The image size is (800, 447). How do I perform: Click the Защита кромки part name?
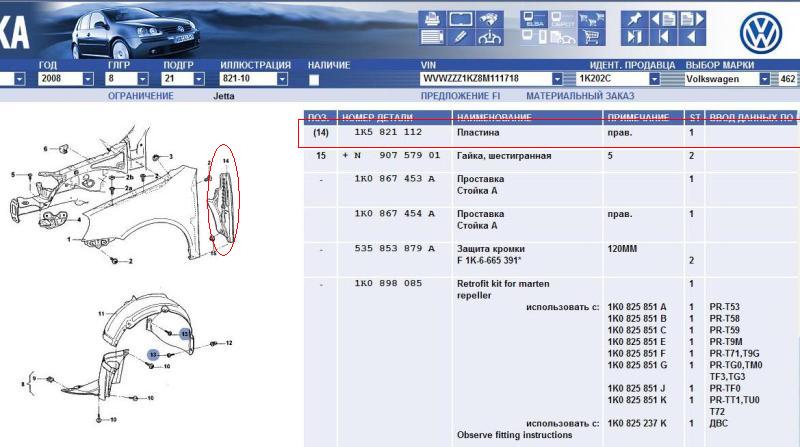point(491,249)
